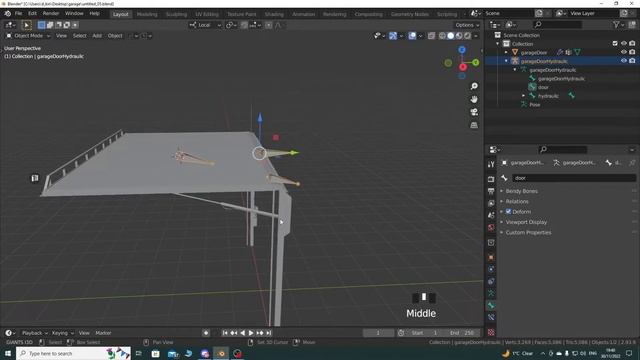
Task: Open the viewport zoom magnifier gizmo
Action: [x=474, y=86]
